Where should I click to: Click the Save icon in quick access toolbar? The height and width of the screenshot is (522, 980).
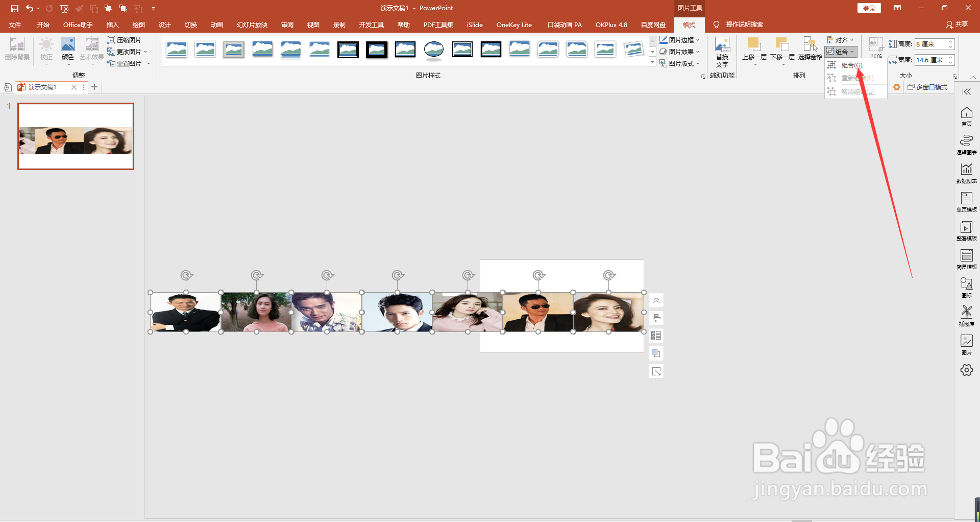(x=14, y=8)
